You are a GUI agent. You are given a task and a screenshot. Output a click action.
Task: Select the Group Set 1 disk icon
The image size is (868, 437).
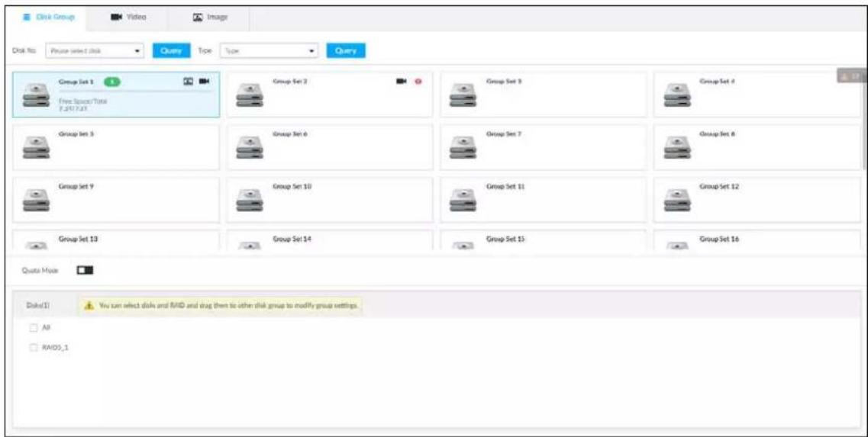coord(36,95)
